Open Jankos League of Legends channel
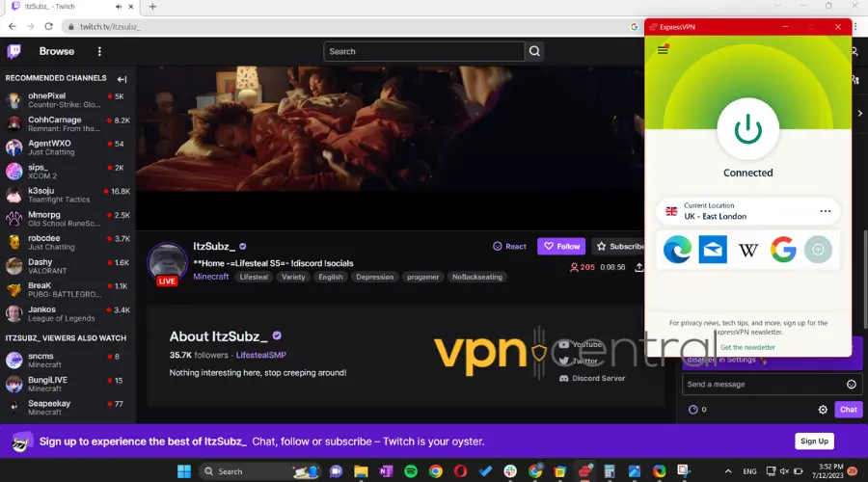 pos(68,314)
